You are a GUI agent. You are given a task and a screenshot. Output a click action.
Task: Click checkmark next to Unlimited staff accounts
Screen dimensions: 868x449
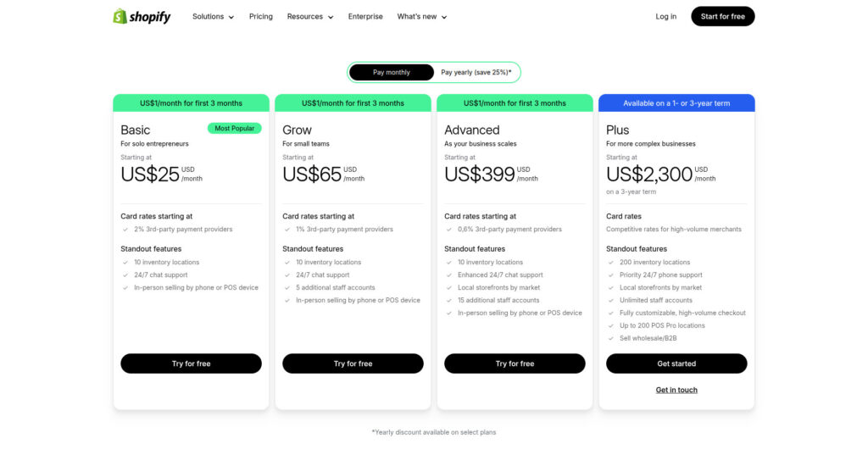coord(611,300)
